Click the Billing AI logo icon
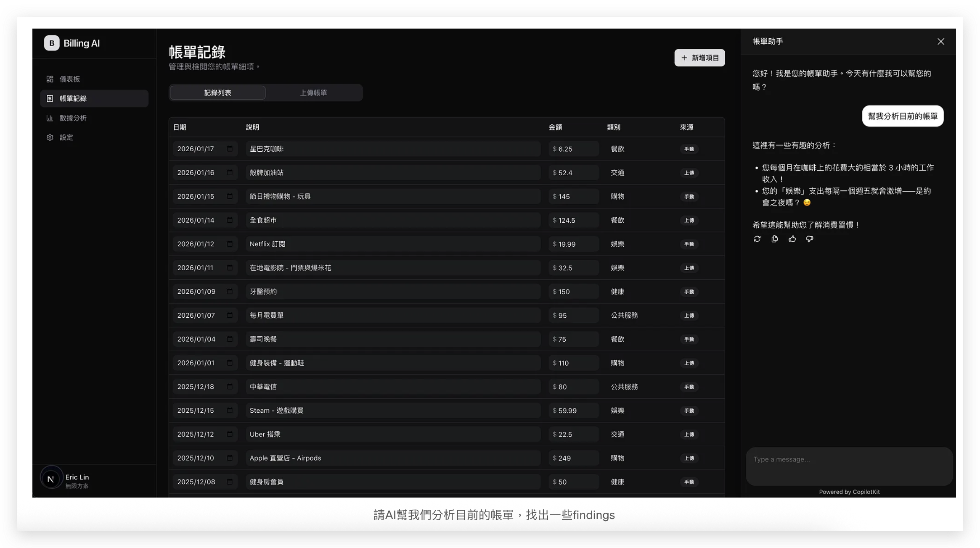The height and width of the screenshot is (548, 980). (51, 43)
